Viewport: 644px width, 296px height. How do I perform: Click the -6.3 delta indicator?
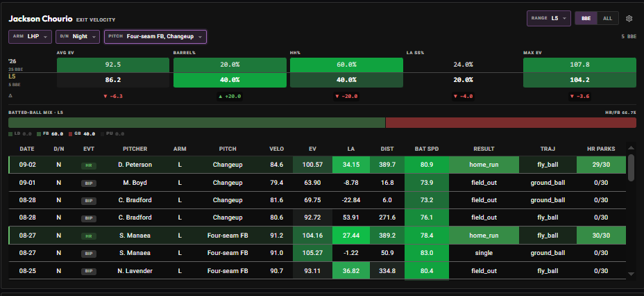coord(113,97)
